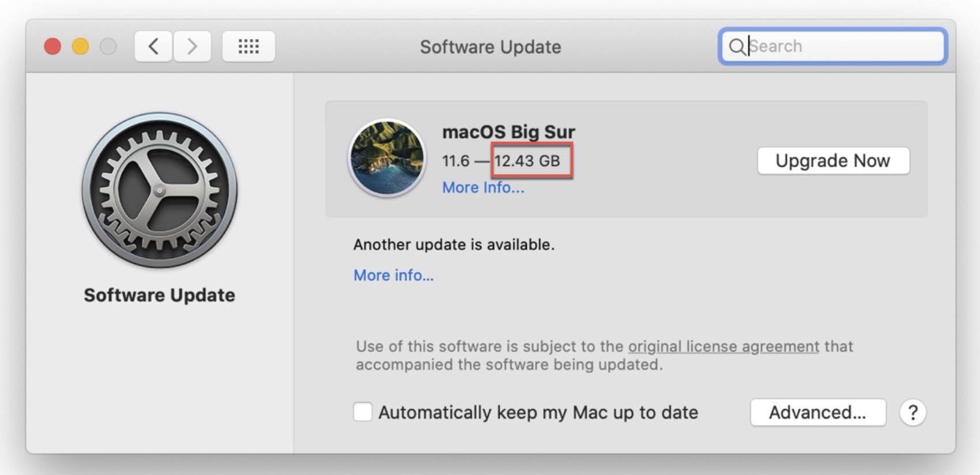Image resolution: width=980 pixels, height=475 pixels.
Task: Show all preferences with the grid icon
Action: coord(248,46)
